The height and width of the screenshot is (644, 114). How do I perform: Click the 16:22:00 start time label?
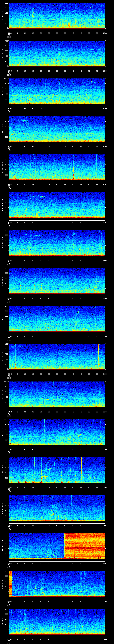tap(9, 336)
